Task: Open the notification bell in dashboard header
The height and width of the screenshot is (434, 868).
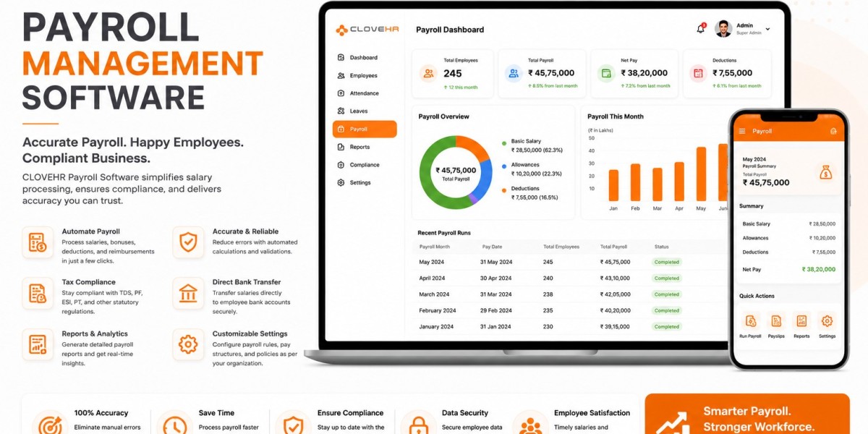Action: (700, 29)
